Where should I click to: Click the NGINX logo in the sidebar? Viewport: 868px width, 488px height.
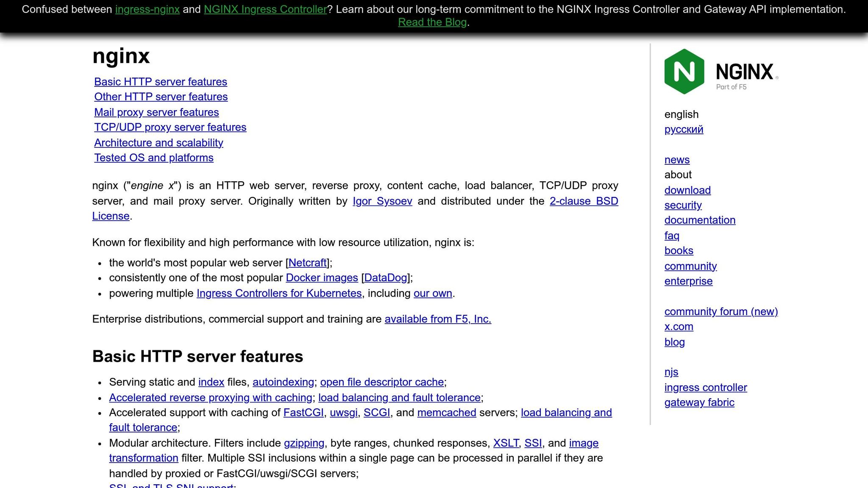coord(721,71)
